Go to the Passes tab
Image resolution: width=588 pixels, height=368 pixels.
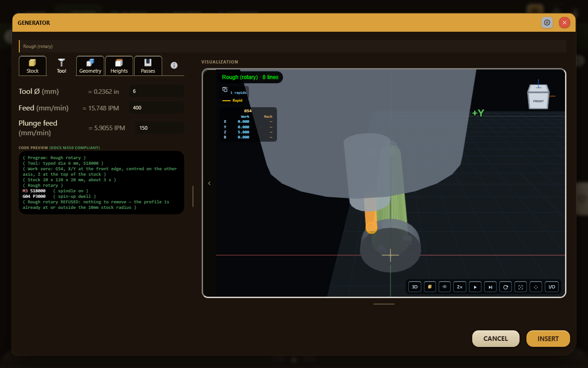(x=148, y=66)
